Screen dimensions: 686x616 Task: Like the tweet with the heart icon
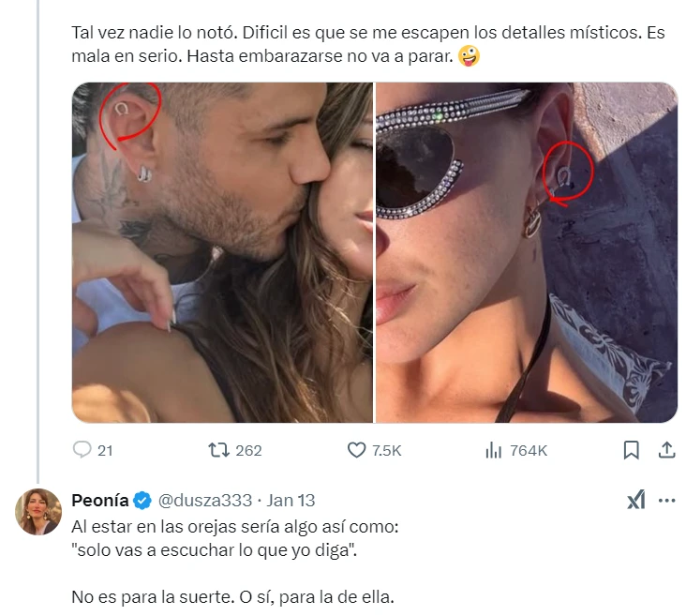pyautogui.click(x=356, y=450)
